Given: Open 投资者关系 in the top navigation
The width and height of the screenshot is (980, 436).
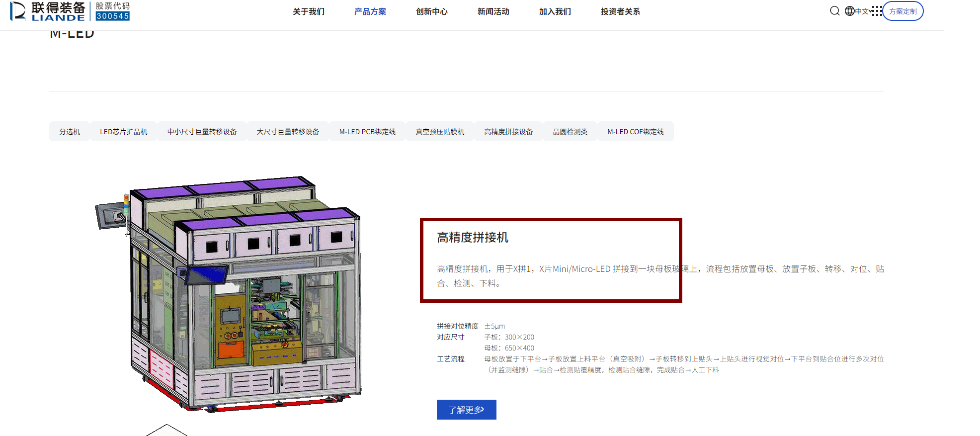Looking at the screenshot, I should [x=620, y=11].
